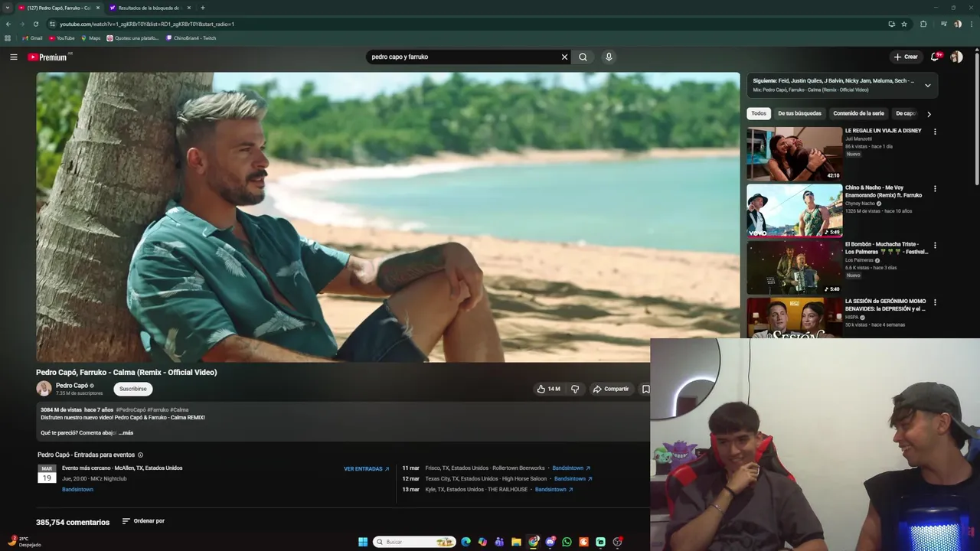Screen dimensions: 980x551
Task: Go back in browser history
Action: point(8,24)
